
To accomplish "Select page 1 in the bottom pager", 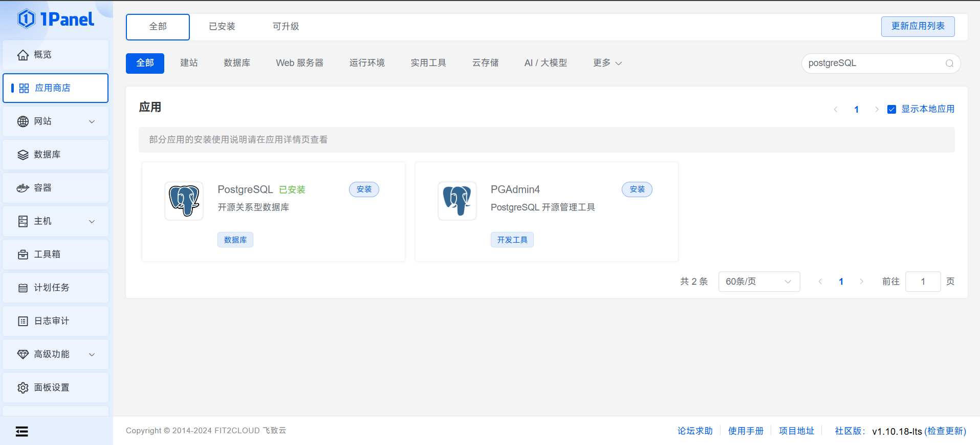I will click(841, 282).
